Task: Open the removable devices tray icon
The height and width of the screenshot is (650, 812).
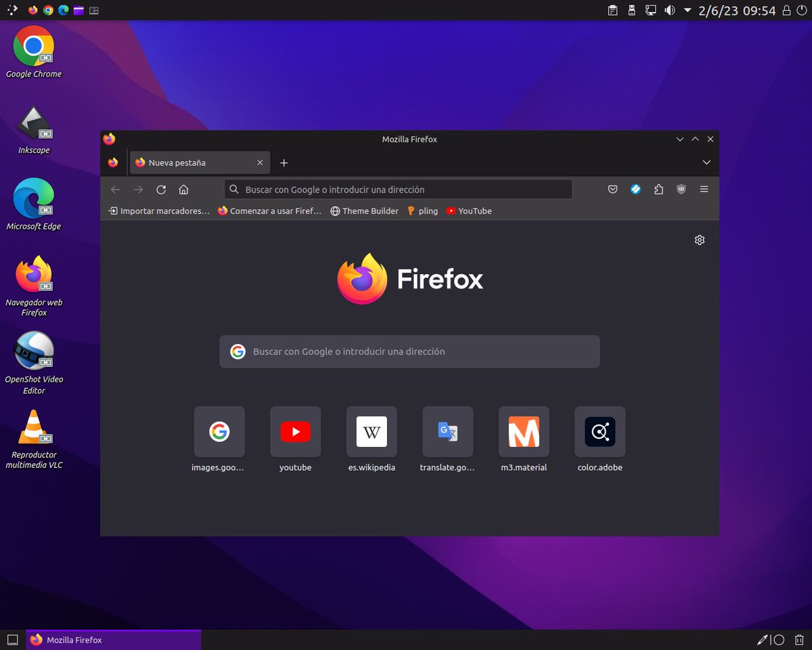Action: tap(631, 10)
